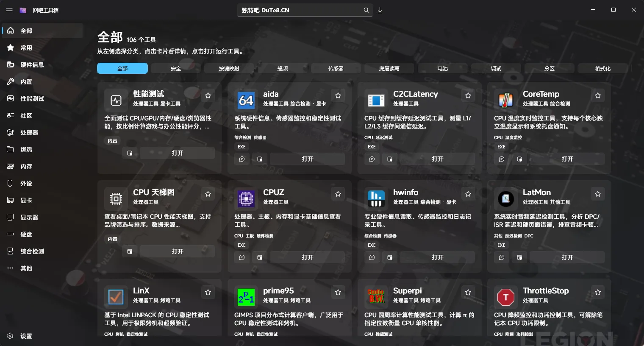Viewport: 644px width, 346px height.
Task: Open C2CLatency card's comment icon
Action: click(372, 159)
